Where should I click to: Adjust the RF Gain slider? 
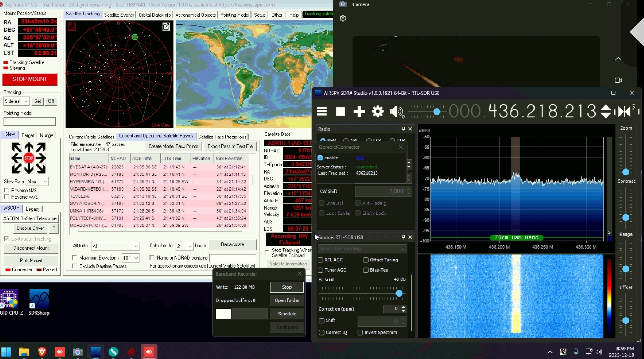click(x=399, y=293)
